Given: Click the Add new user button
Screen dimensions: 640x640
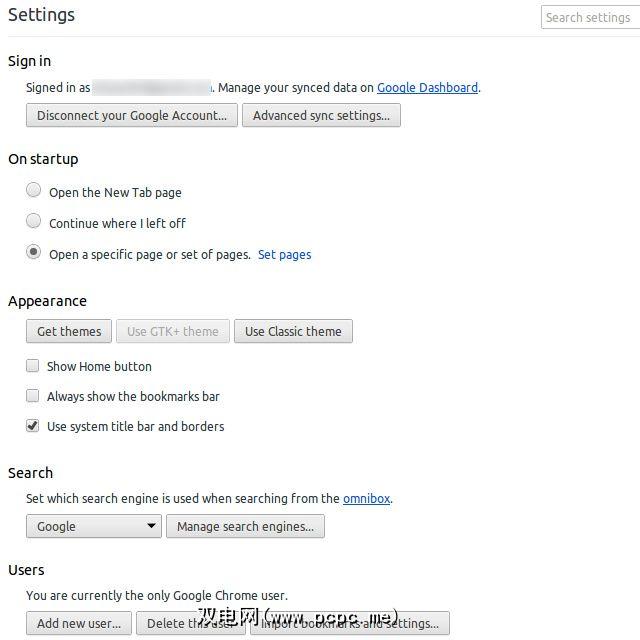Looking at the screenshot, I should (x=78, y=623).
